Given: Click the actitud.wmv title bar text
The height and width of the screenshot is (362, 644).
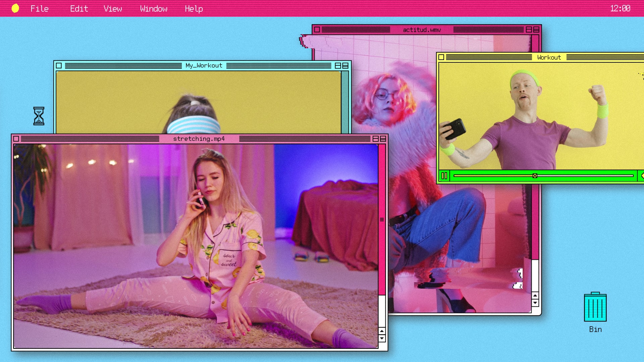Looking at the screenshot, I should [422, 30].
